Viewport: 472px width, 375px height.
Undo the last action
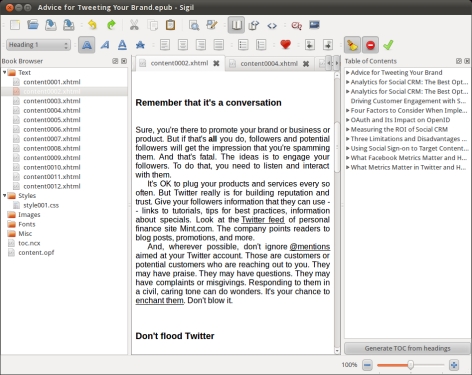(92, 25)
